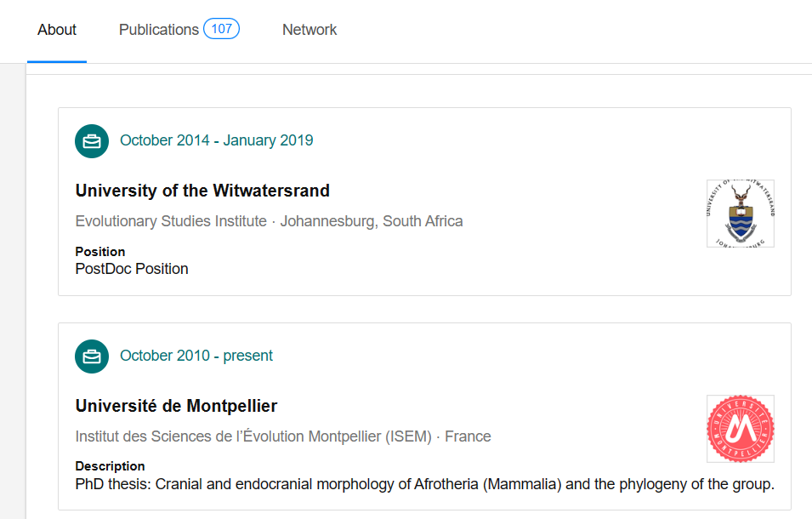Open the University of the Witwatersrand crest logo
Screen dimensions: 812x519
740,214
